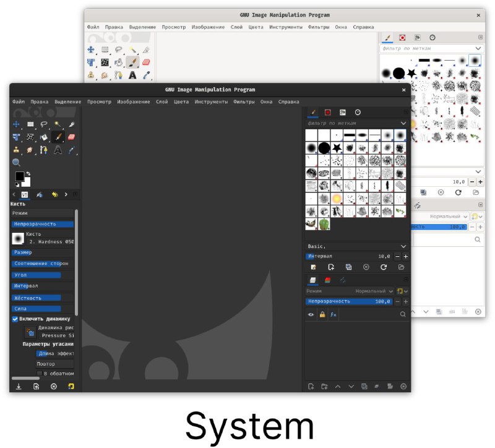Select the Move tool in light window
The image size is (495, 448).
91,50
